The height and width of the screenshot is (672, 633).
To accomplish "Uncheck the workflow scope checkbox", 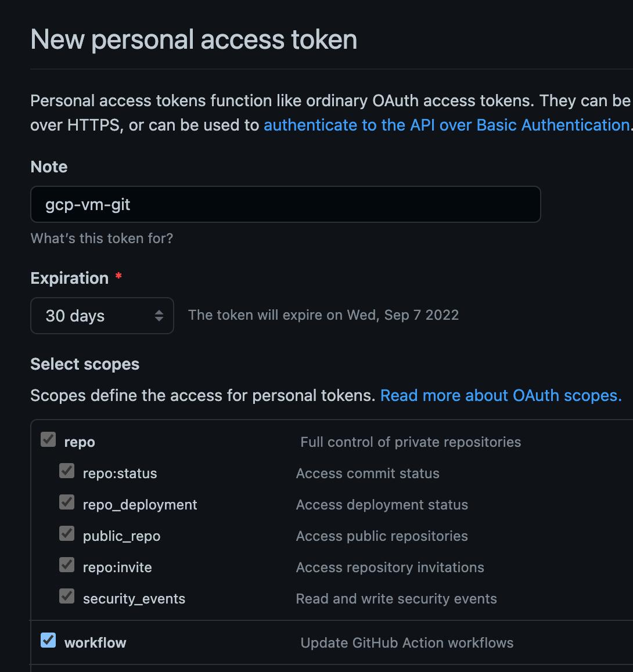I will pyautogui.click(x=48, y=641).
